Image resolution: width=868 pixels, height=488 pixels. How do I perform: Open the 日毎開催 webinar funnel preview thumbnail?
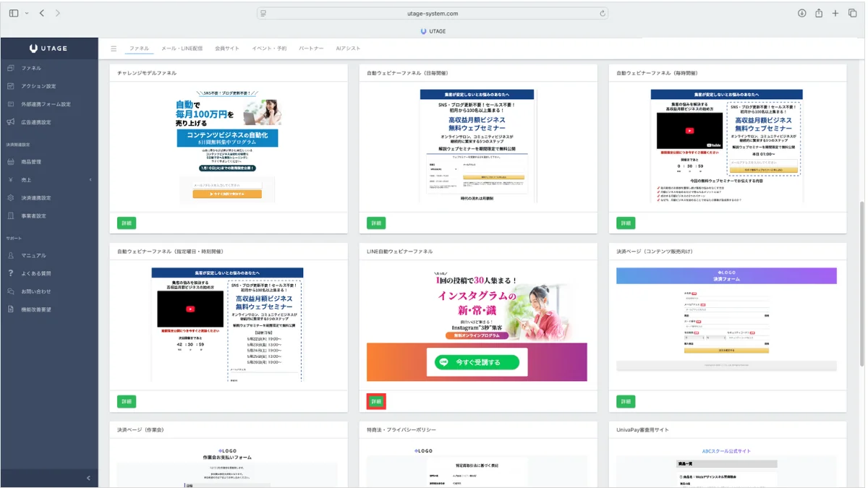[x=477, y=146]
